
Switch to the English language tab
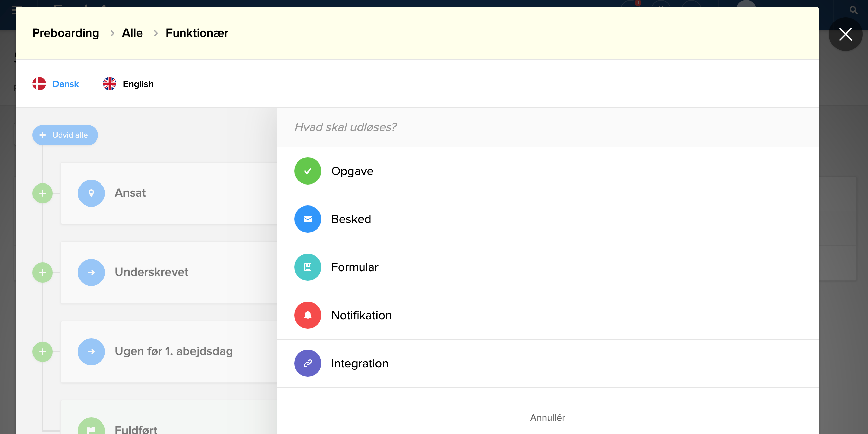(x=138, y=84)
